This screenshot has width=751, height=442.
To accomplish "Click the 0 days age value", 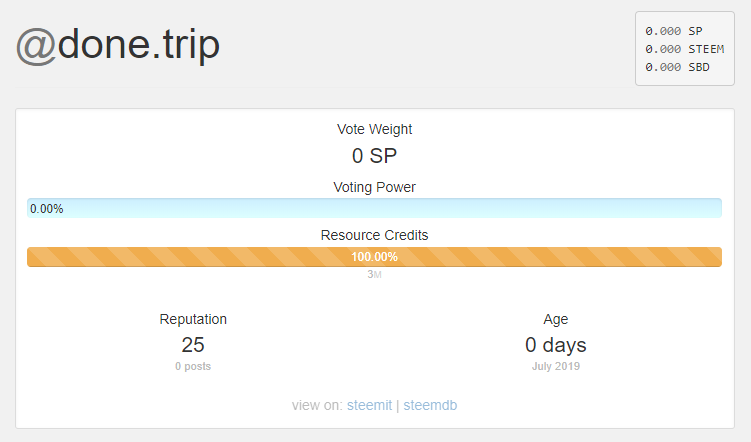I will tap(556, 345).
